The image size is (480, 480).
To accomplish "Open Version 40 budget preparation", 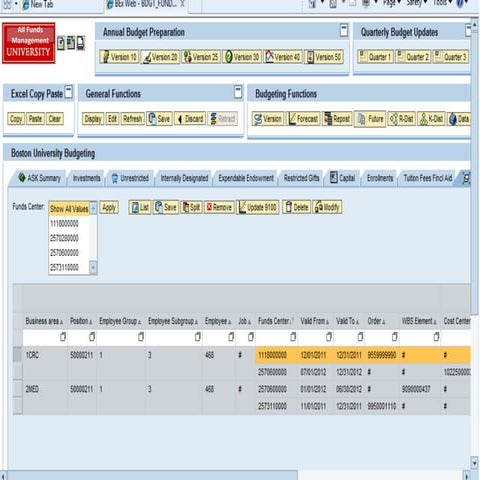I will click(283, 57).
